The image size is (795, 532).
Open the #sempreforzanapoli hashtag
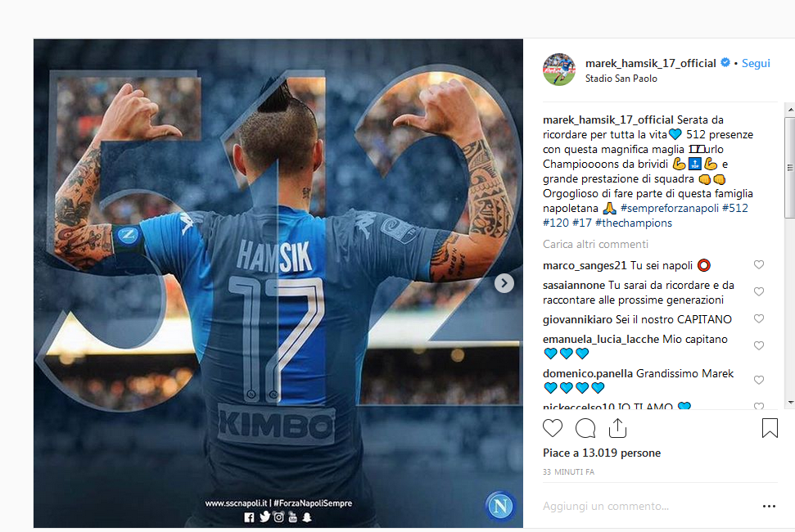[669, 208]
